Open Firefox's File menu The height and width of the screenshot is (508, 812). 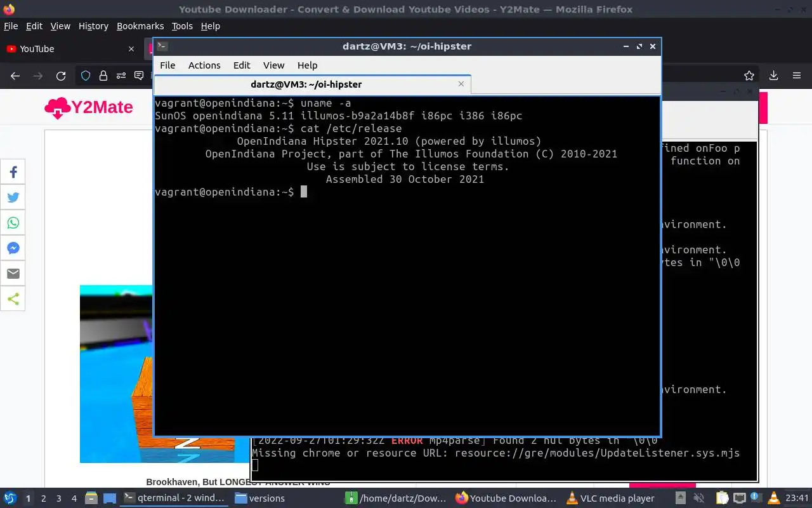(11, 26)
